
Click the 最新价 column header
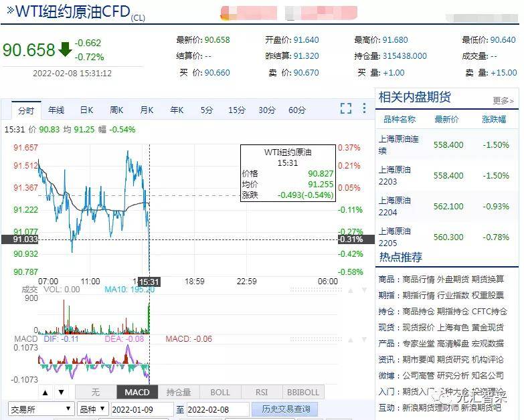click(x=446, y=119)
